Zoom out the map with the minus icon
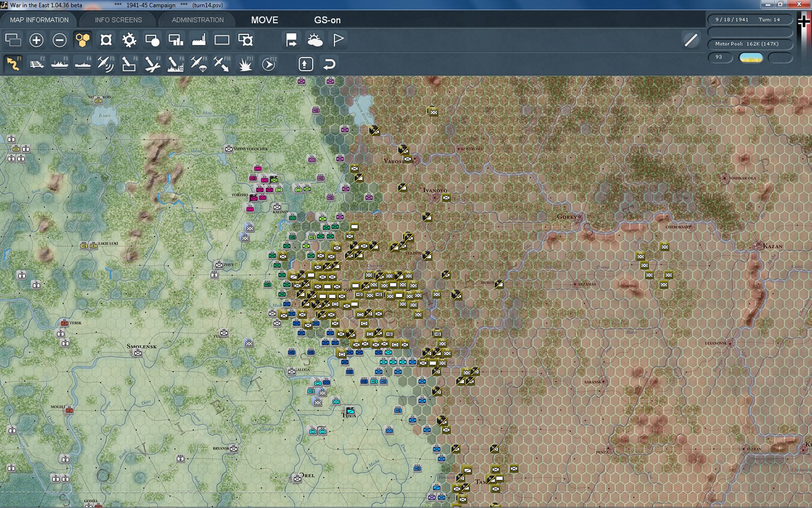The image size is (812, 508). (59, 40)
